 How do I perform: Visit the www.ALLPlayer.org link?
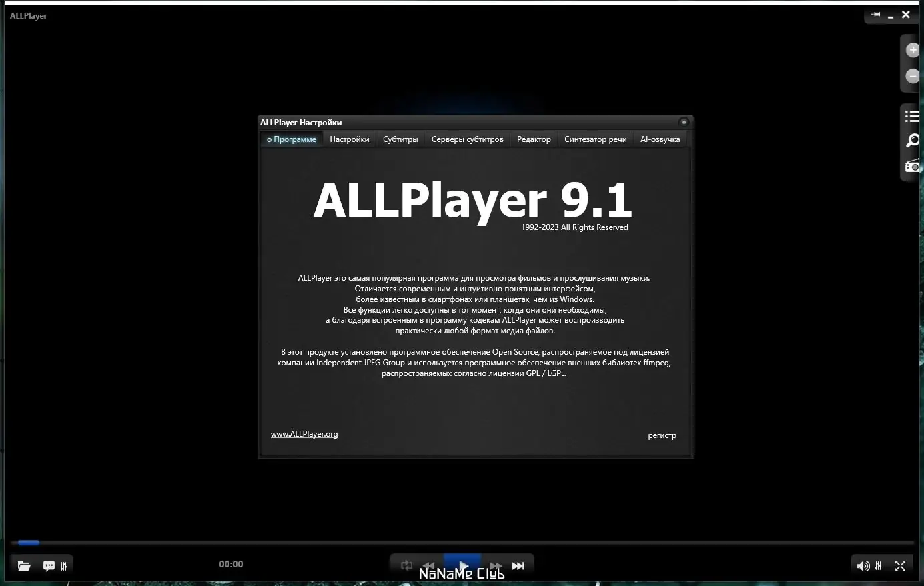304,434
